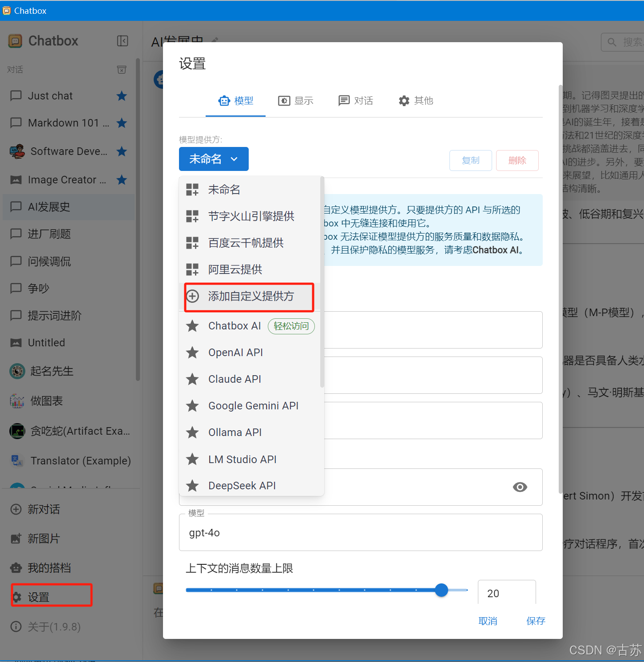Click the Chatbox AI link in the notice

[496, 250]
